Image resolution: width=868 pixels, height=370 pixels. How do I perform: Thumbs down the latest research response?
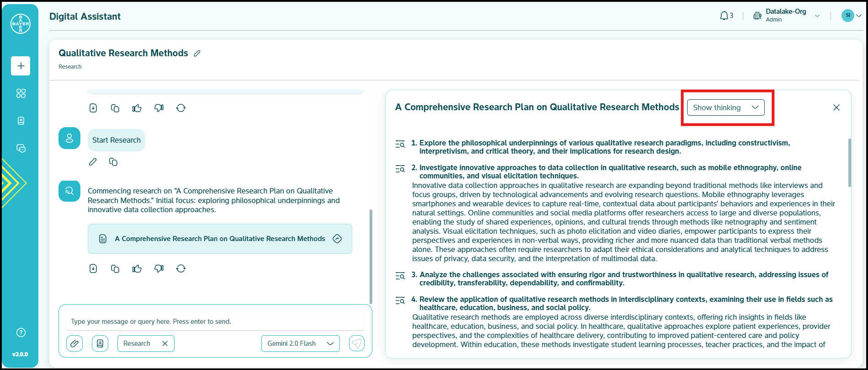(x=159, y=268)
